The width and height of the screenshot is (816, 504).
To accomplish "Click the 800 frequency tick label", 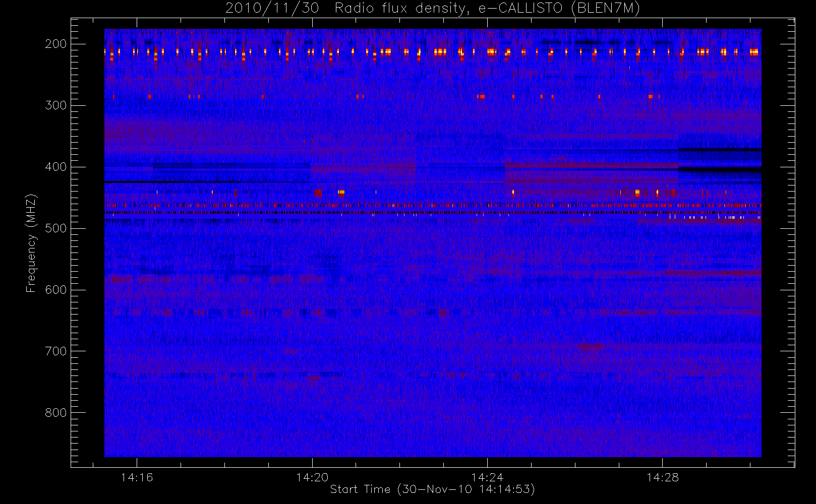I will point(55,413).
